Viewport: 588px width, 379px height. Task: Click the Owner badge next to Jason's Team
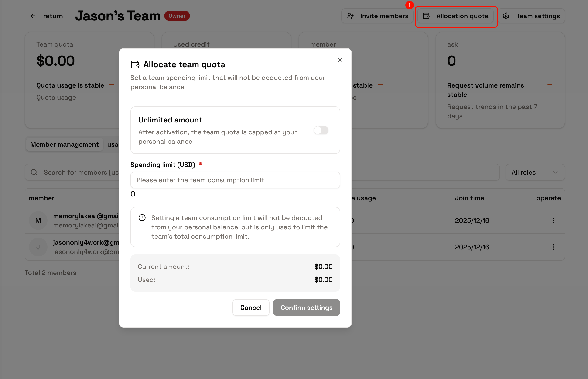click(177, 16)
